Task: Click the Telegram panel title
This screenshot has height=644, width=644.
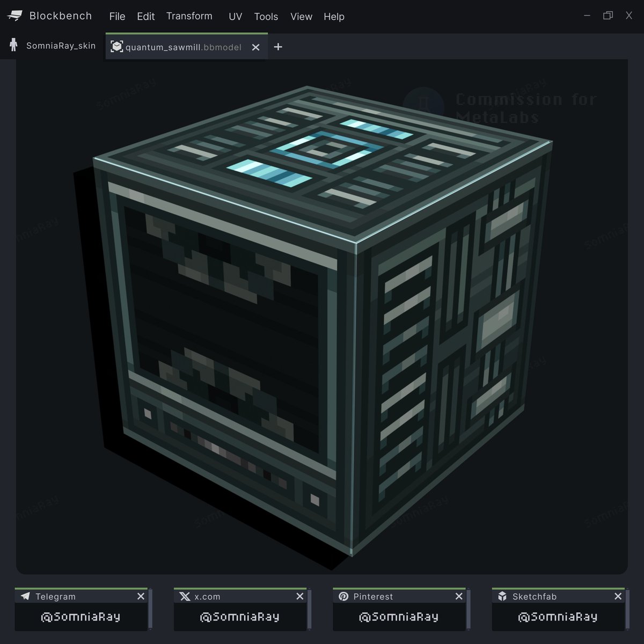Action: pyautogui.click(x=55, y=597)
